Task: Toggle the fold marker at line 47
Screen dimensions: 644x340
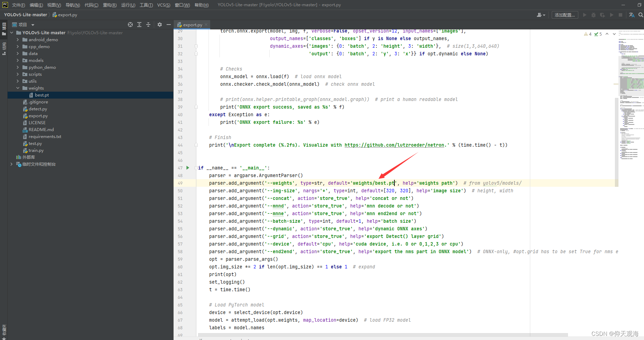Action: click(196, 168)
